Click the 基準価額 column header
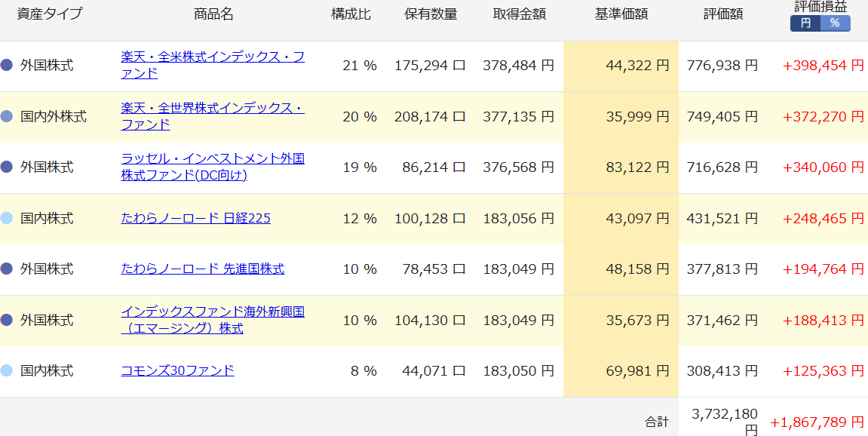 621,14
